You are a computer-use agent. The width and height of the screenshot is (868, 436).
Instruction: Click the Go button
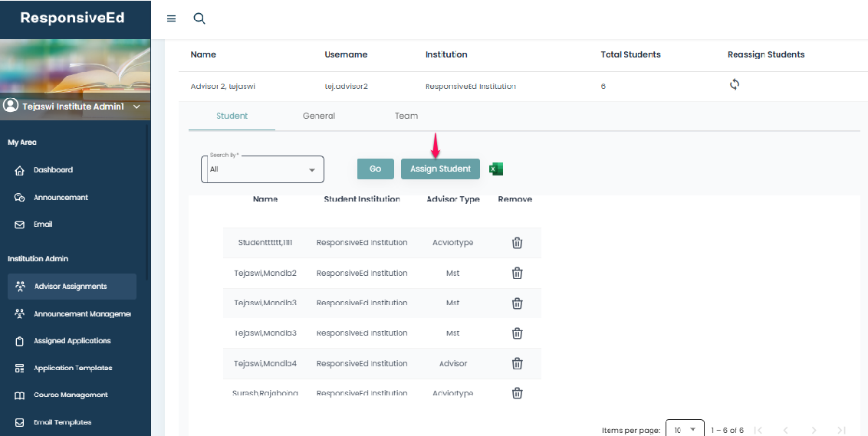tap(375, 169)
